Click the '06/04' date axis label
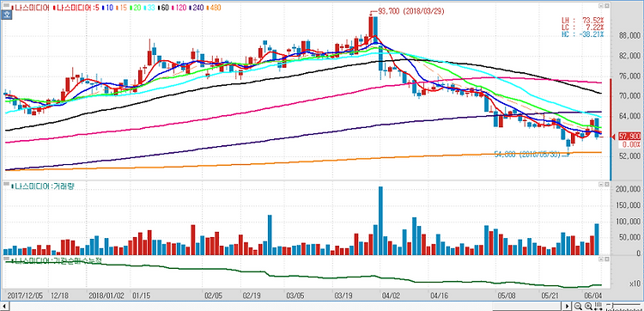Viewport: 644px width, 311px height. tap(592, 295)
